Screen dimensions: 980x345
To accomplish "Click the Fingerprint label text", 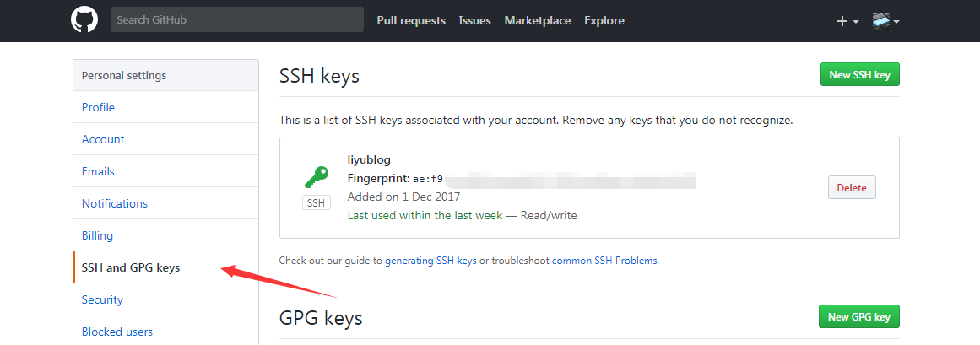I will [x=379, y=179].
